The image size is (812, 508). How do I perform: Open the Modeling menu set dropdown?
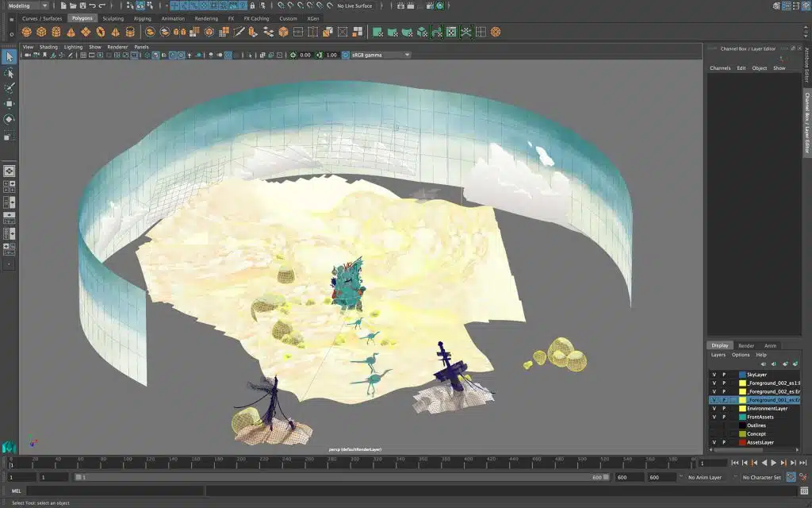28,6
